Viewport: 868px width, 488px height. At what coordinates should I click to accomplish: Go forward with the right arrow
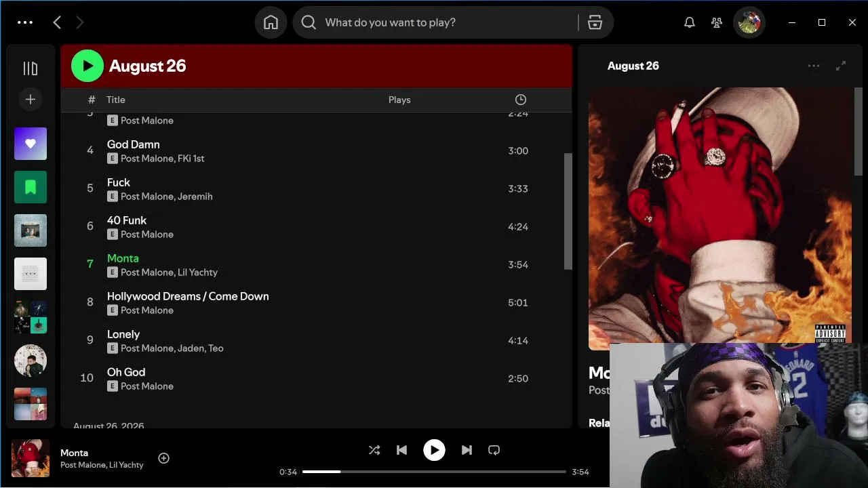coord(79,22)
